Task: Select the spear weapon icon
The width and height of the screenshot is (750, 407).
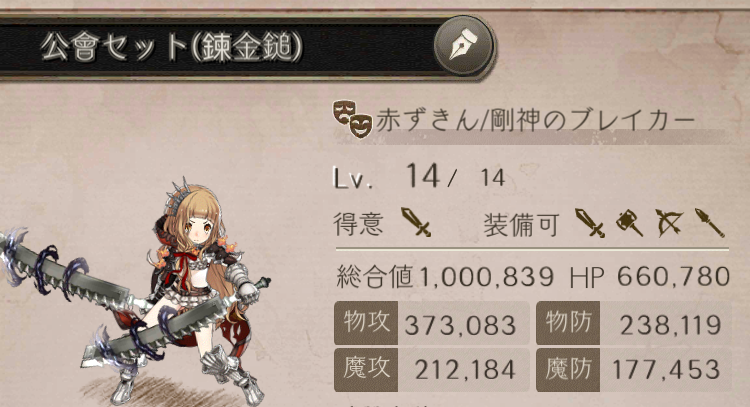Action: point(709,222)
